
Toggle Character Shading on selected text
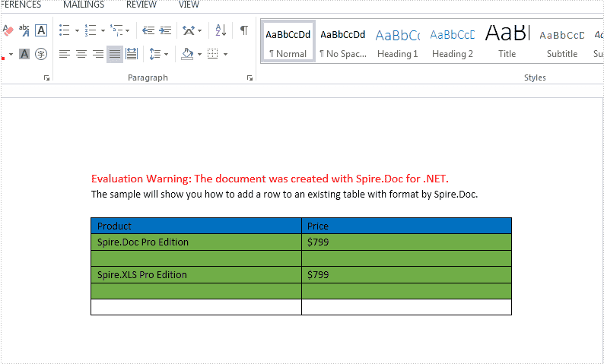(x=24, y=54)
